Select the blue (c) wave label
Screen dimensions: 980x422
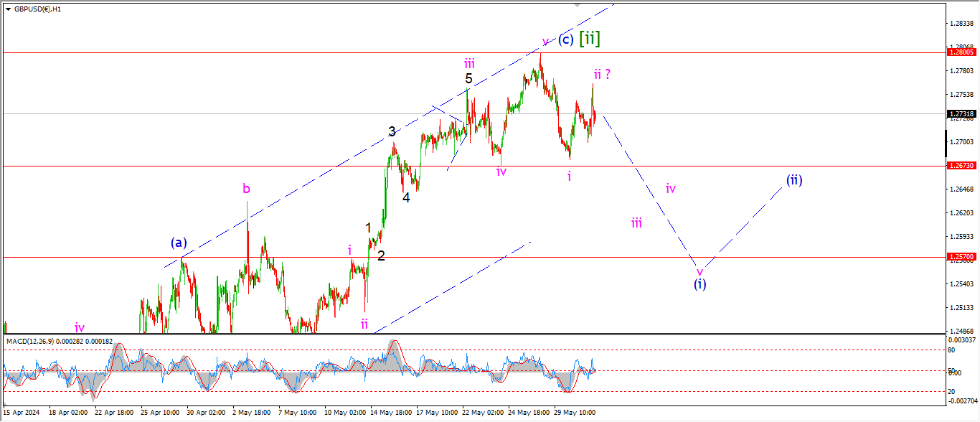tap(566, 39)
